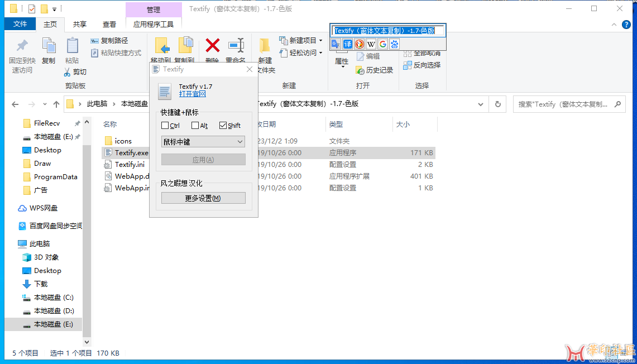Search with the Baidu paw icon
This screenshot has height=364, width=637.
395,44
